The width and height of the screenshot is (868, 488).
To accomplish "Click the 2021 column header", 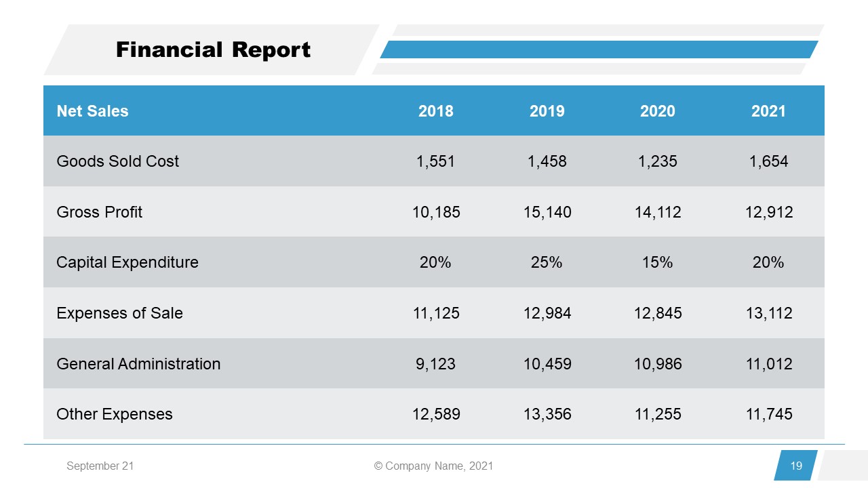I will (x=768, y=110).
